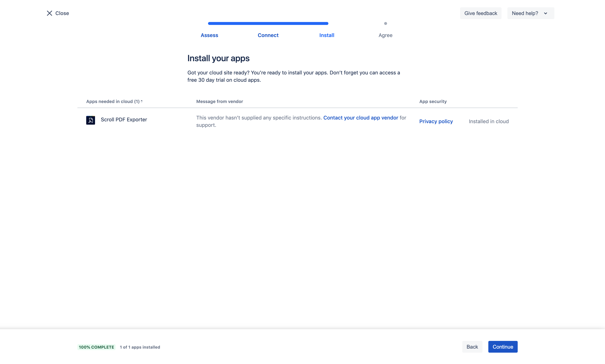Viewport: 605px width, 364px height.
Task: Open Contact your cloud app vendor link
Action: pyautogui.click(x=360, y=118)
